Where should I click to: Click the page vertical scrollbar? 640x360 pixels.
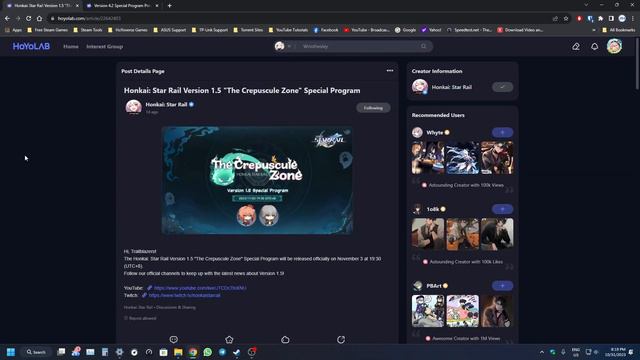coord(638,63)
